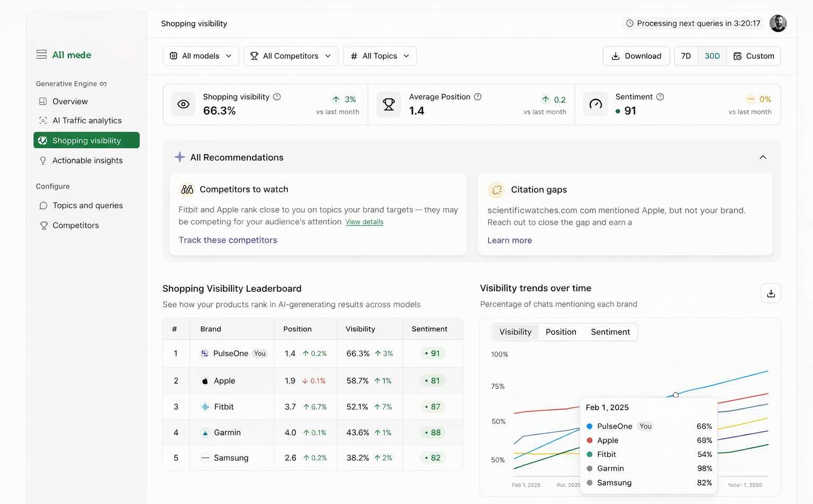Click data point marker on PulseOne line
The image size is (813, 504).
[x=676, y=395]
